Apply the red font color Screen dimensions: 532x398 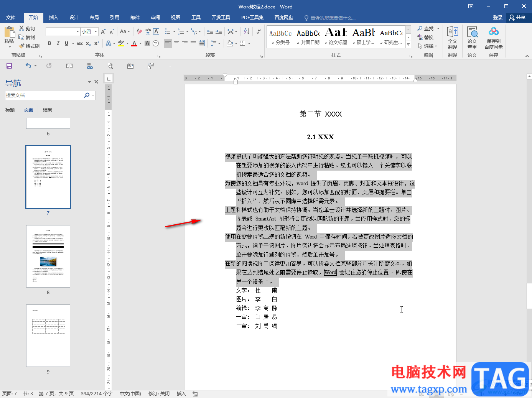pos(134,43)
